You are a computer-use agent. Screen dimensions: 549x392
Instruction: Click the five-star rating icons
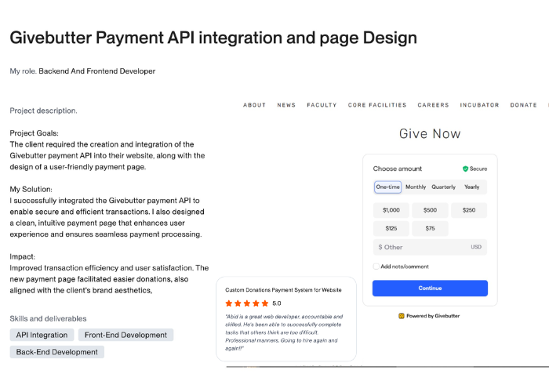247,303
